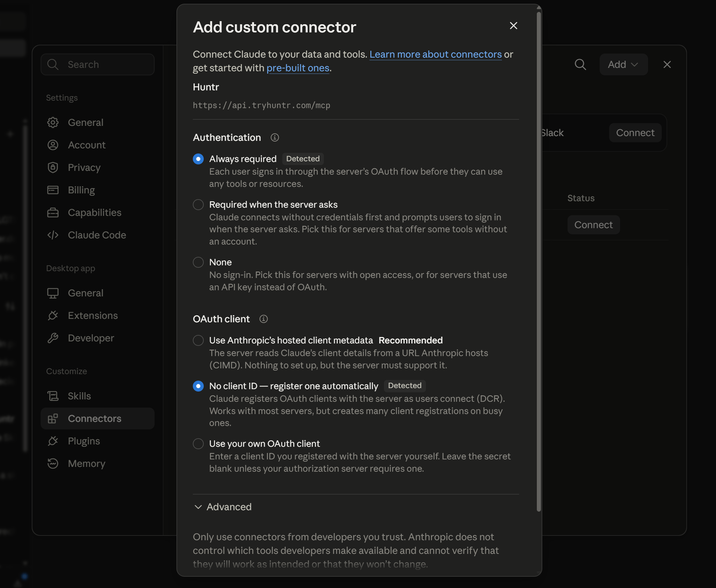Click the Authentication info icon

coord(275,137)
